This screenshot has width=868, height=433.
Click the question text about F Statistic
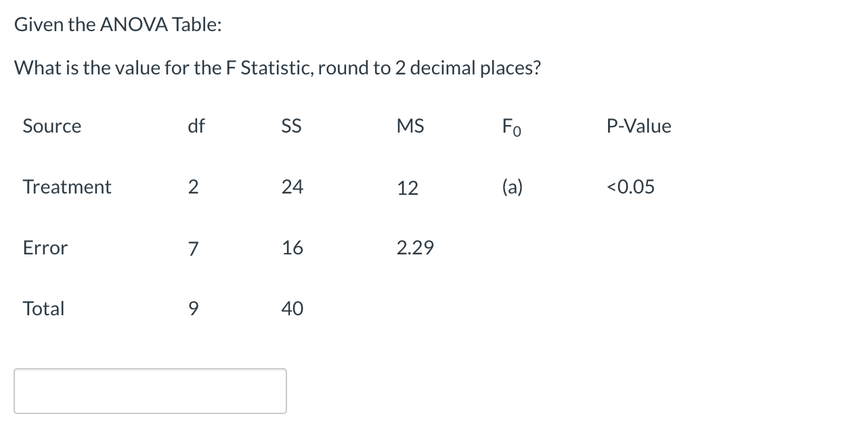point(278,67)
